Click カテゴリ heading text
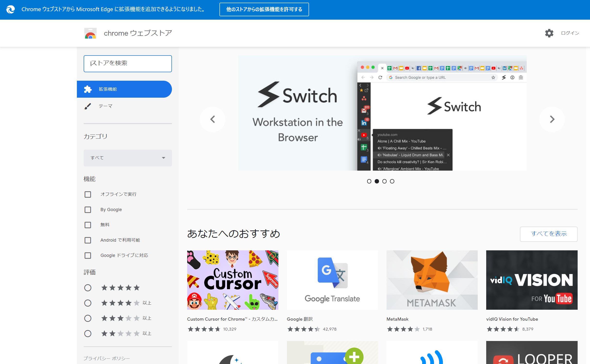The width and height of the screenshot is (590, 364). click(95, 136)
